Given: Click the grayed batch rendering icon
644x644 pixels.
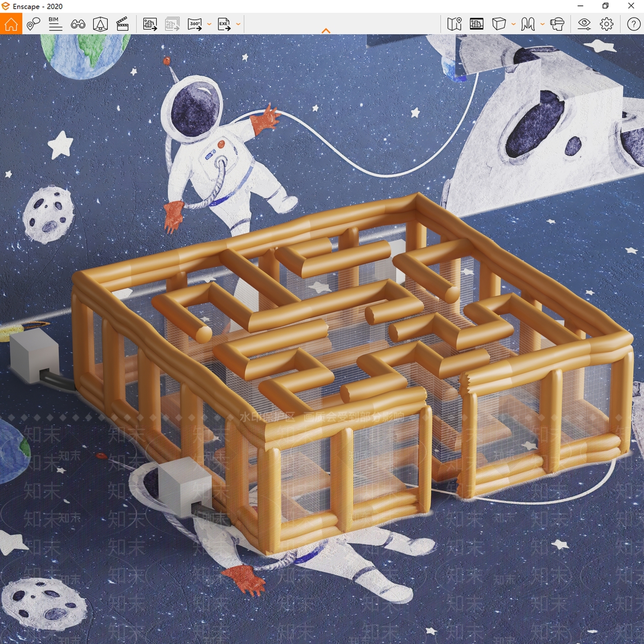Looking at the screenshot, I should click(172, 24).
